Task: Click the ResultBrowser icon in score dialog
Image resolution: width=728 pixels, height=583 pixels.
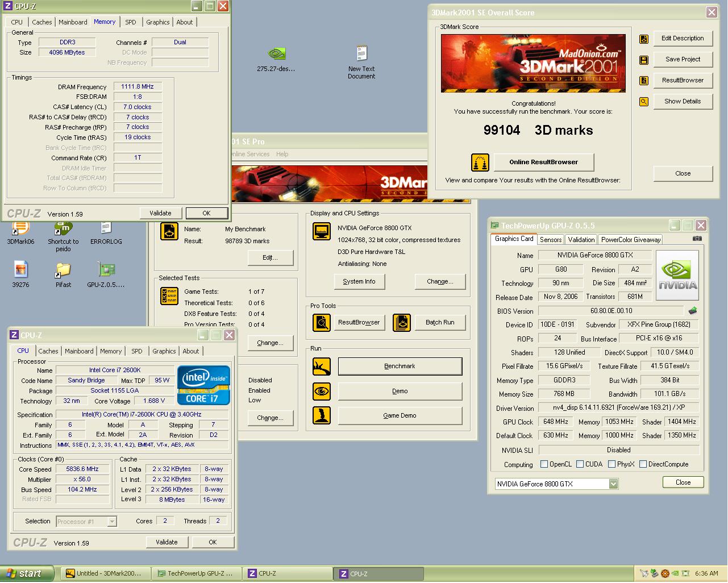Action: tap(644, 81)
